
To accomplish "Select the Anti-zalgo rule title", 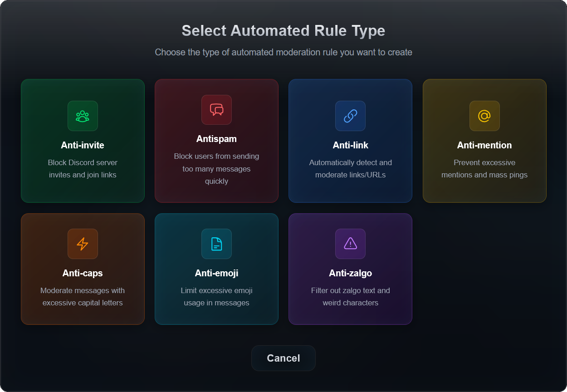I will pos(350,273).
